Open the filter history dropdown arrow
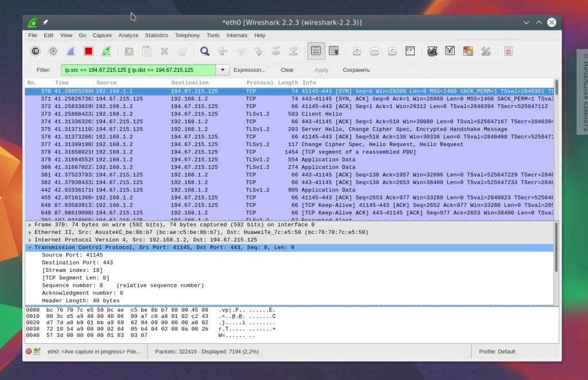Screen dimensions: 588x380 coord(223,70)
